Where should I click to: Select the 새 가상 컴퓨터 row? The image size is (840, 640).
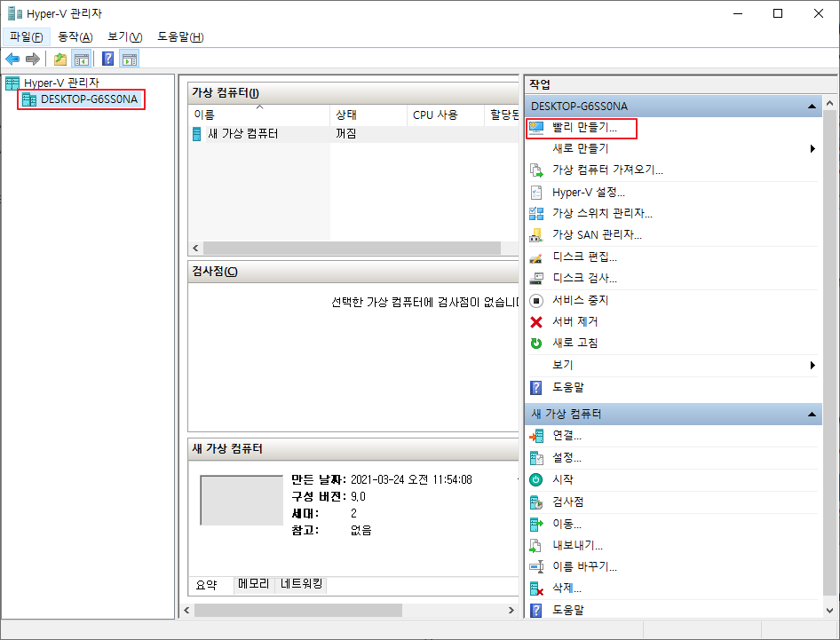(353, 134)
